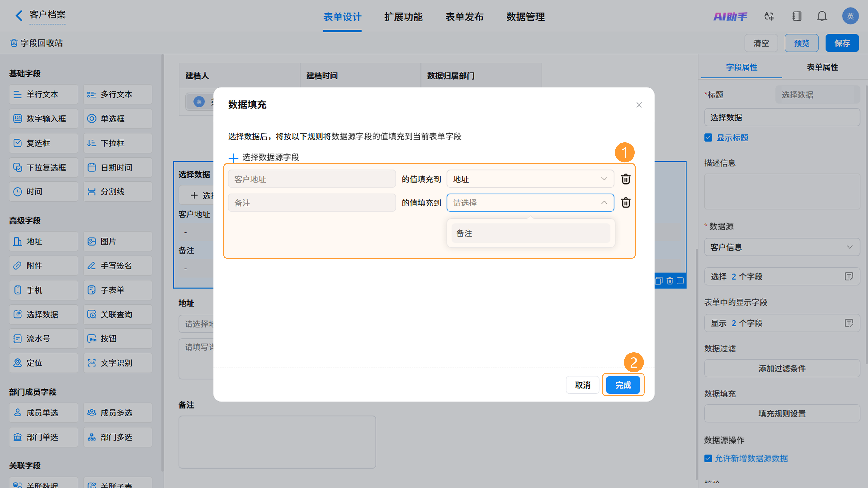Image resolution: width=868 pixels, height=488 pixels.
Task: Open the 地址 target field dropdown
Action: click(x=530, y=179)
